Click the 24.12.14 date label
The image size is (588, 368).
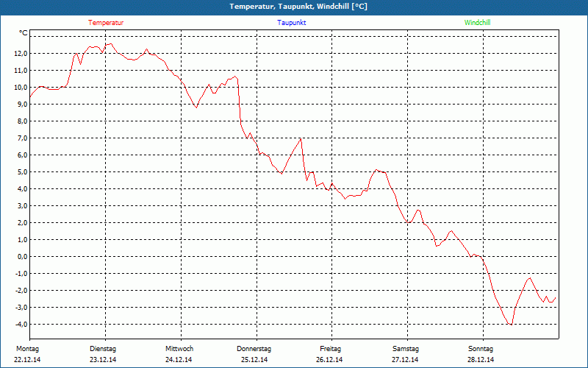[179, 360]
